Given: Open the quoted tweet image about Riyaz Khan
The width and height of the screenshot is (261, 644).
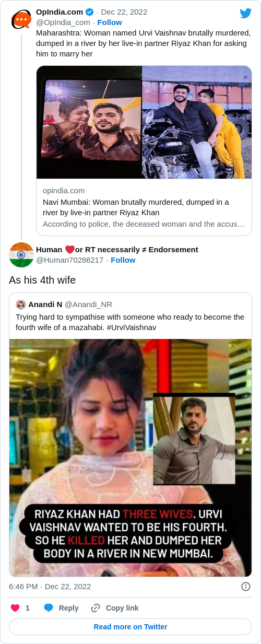Looking at the screenshot, I should [130, 458].
